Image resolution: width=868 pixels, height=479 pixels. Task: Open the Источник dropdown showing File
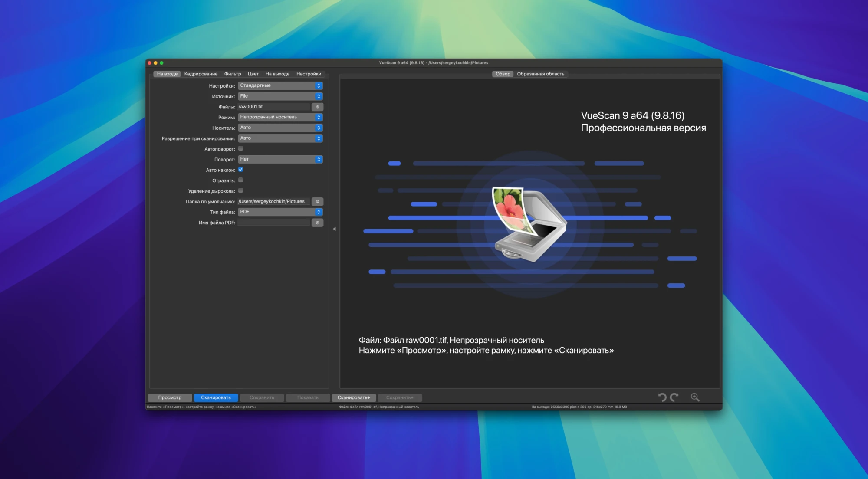280,96
